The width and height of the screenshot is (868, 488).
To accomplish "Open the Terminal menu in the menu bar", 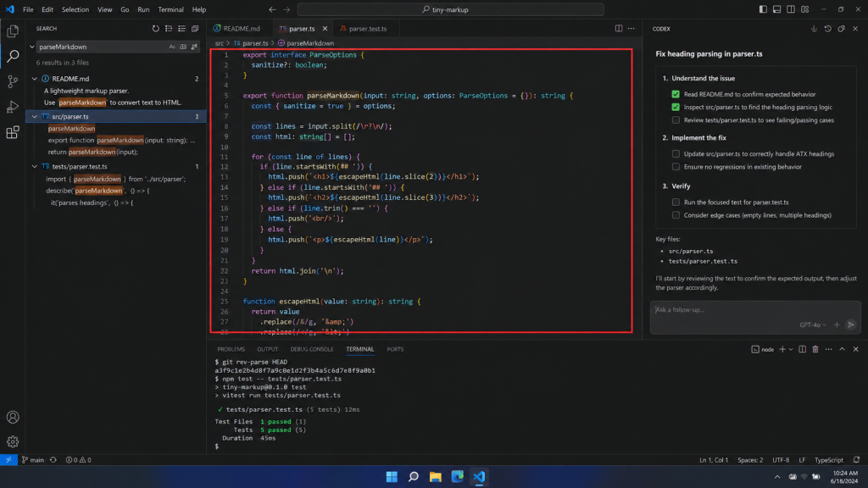I will [170, 9].
